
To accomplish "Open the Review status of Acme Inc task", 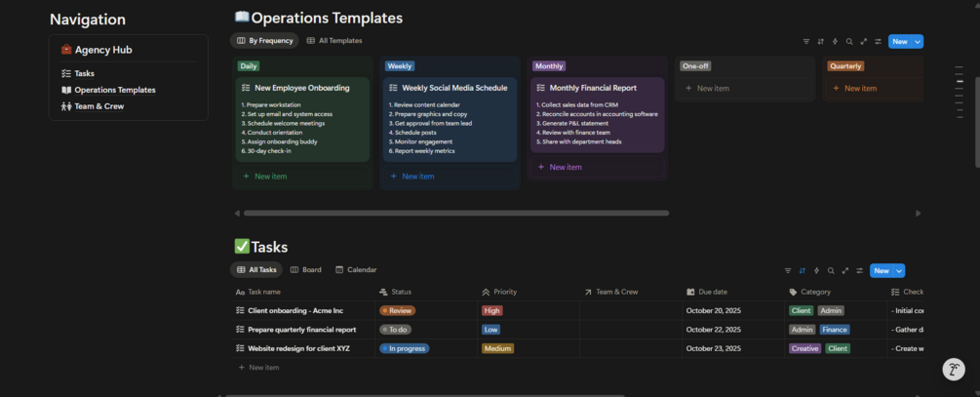I will (x=397, y=311).
